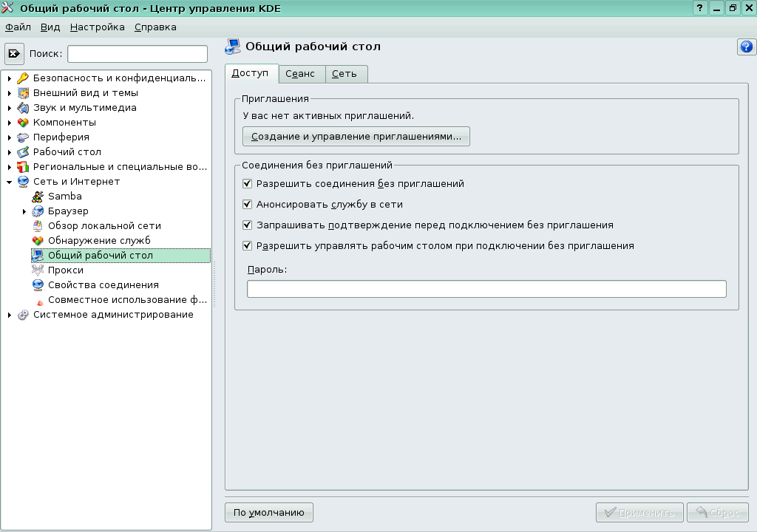The height and width of the screenshot is (532, 757).
Task: Click the Общий рабочий стол header icon
Action: click(x=234, y=46)
